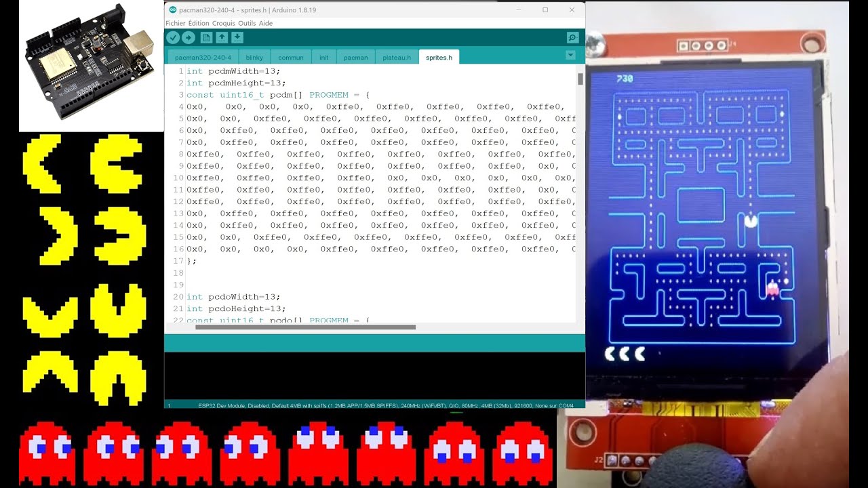Switch to the pacman tab
Screen dimensions: 868x488
pyautogui.click(x=355, y=58)
